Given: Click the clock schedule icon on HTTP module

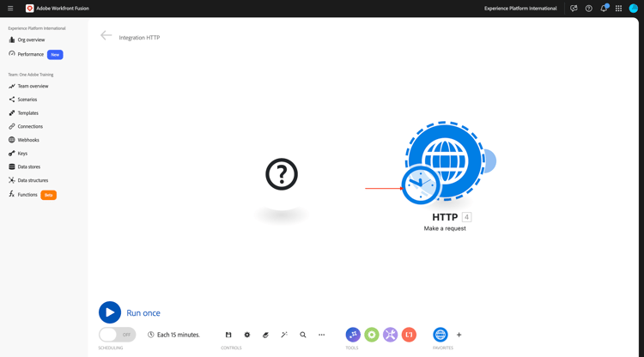Looking at the screenshot, I should pyautogui.click(x=421, y=185).
